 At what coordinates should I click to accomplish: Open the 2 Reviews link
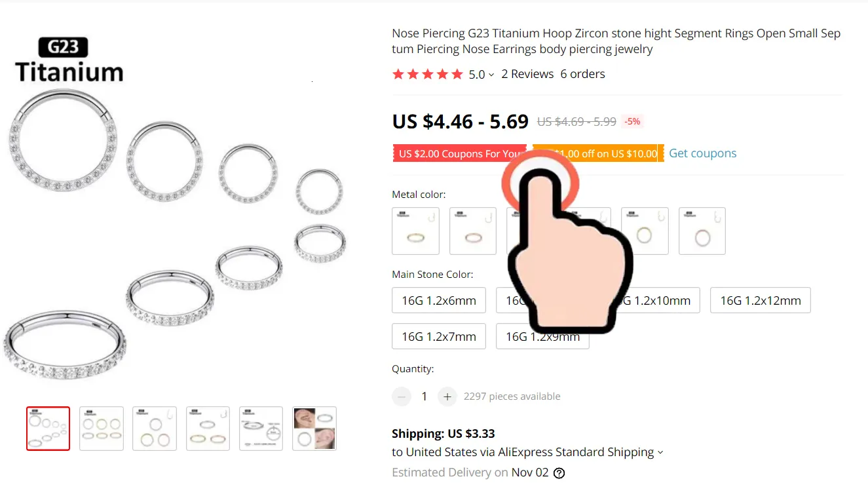click(x=527, y=74)
